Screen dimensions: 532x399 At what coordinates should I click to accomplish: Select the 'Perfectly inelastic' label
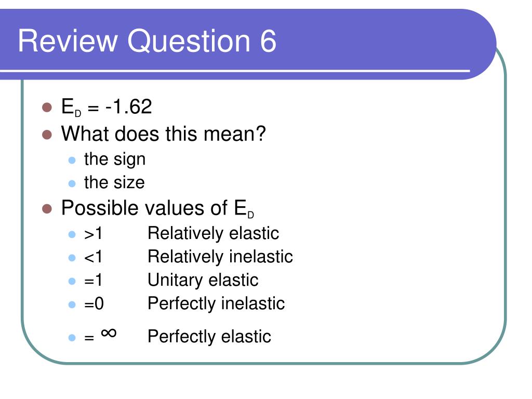tap(216, 303)
